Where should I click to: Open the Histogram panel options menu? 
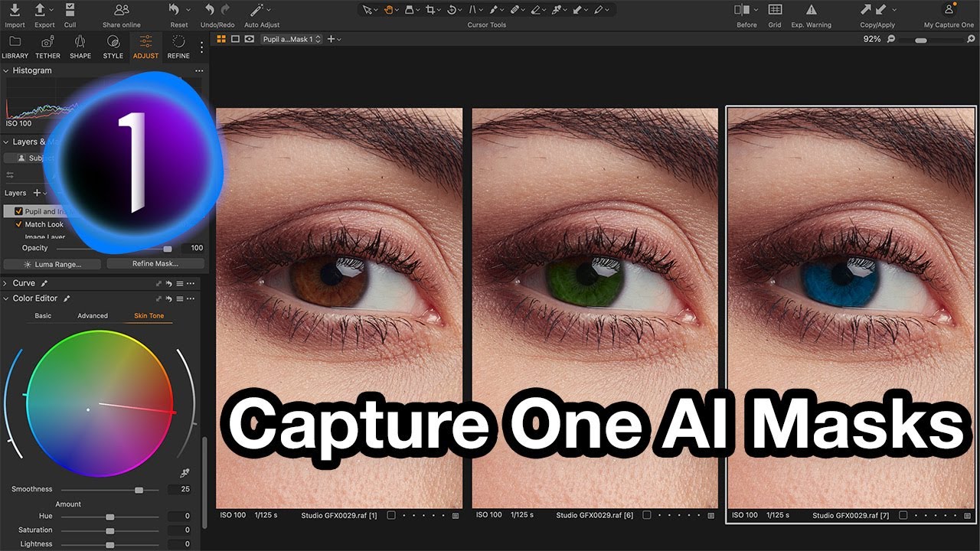tap(199, 70)
